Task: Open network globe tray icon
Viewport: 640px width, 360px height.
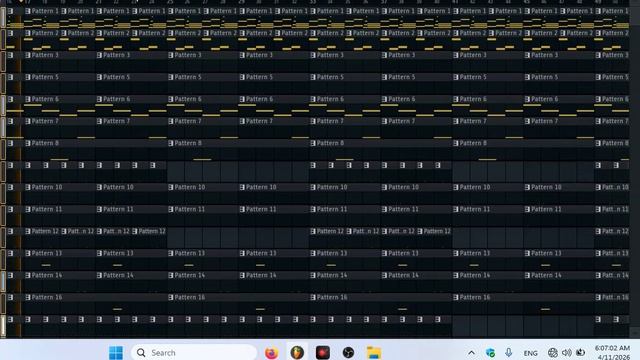Action: coord(553,353)
